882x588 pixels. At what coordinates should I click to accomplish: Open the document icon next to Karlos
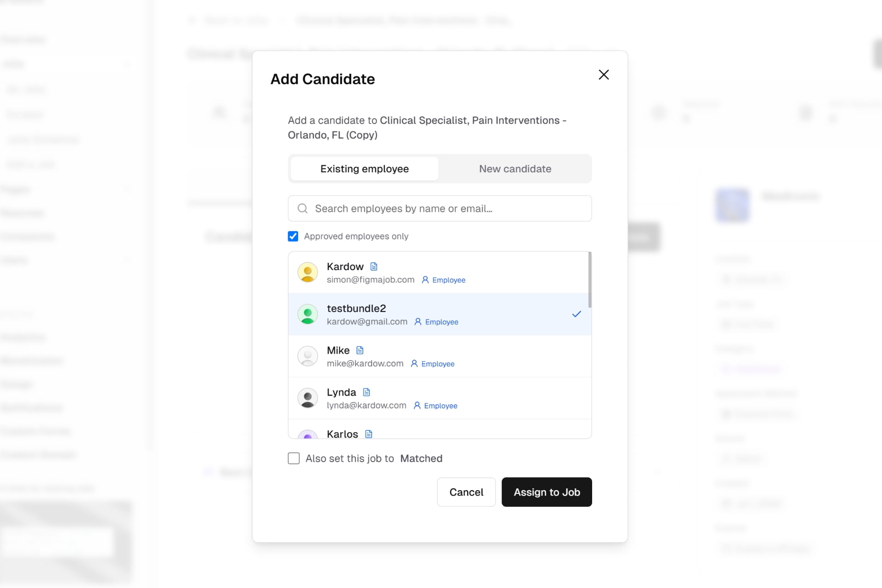(x=368, y=434)
